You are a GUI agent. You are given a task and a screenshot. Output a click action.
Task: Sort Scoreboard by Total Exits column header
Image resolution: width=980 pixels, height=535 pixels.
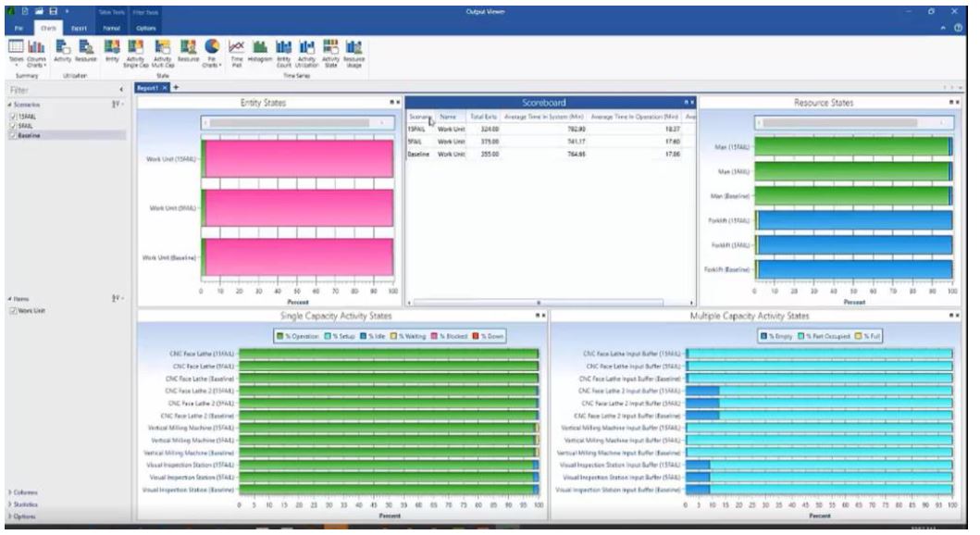(x=483, y=117)
